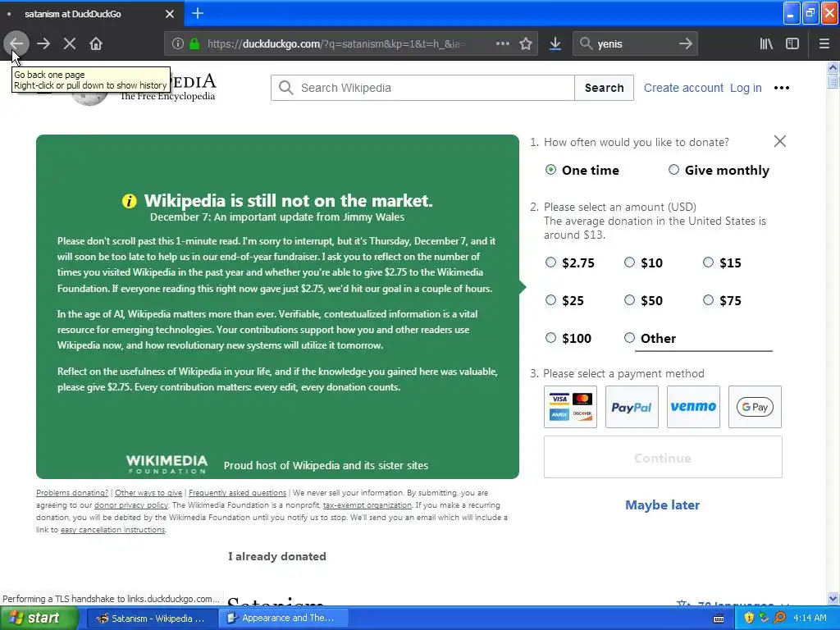Open easy cancellation instructions link
The image size is (840, 630).
(x=112, y=530)
